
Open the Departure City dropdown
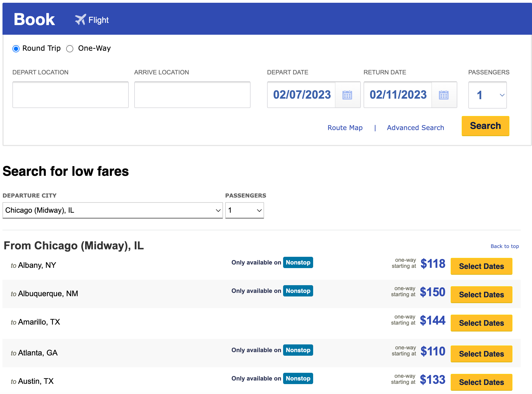[112, 211]
